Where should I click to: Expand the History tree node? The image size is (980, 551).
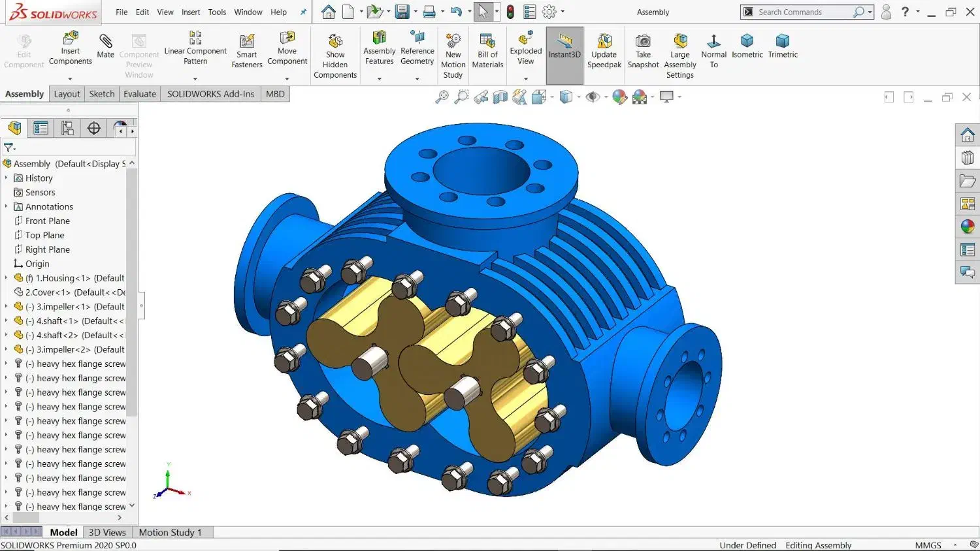[x=7, y=178]
